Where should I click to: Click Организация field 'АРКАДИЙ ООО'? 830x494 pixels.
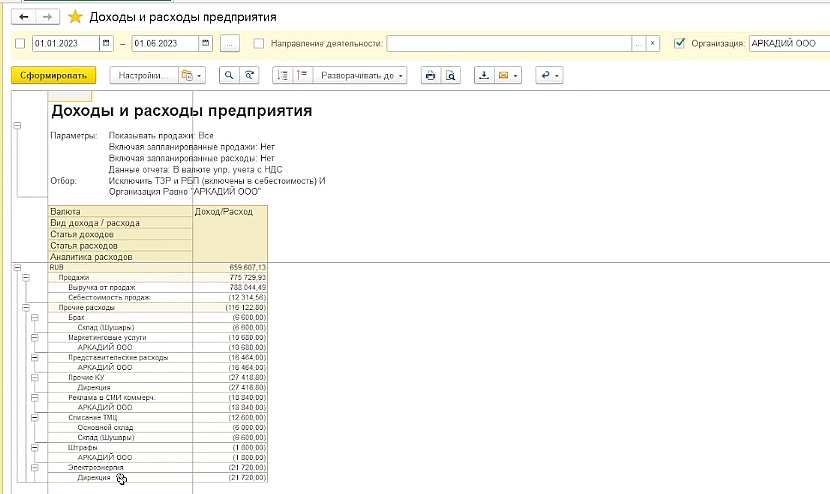click(x=789, y=43)
